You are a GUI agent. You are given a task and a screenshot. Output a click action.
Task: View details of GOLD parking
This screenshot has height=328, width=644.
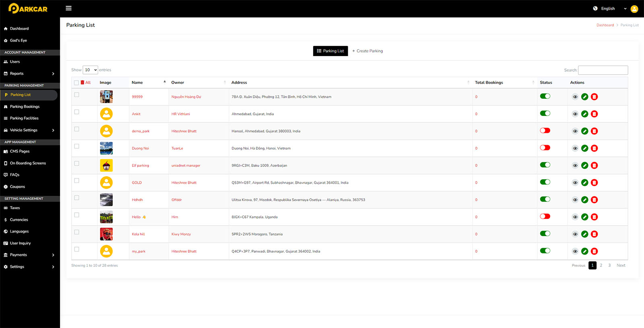pos(575,183)
